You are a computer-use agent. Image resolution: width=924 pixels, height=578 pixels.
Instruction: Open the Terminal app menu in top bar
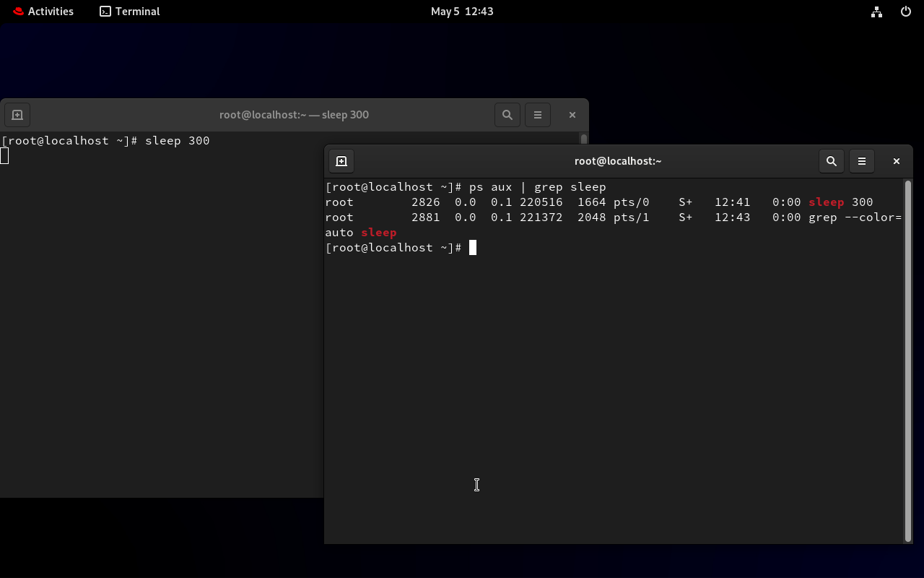click(x=130, y=12)
